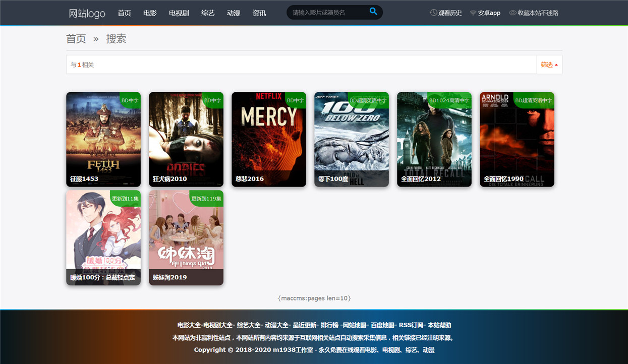628x364 pixels.
Task: Click the 零下100度 title caption
Action: pos(333,179)
